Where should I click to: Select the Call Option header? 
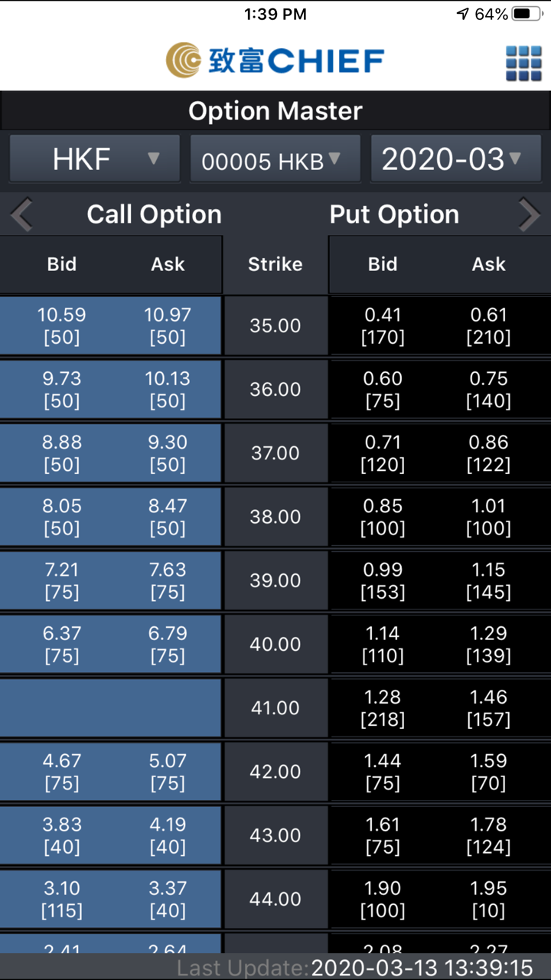[x=154, y=215]
